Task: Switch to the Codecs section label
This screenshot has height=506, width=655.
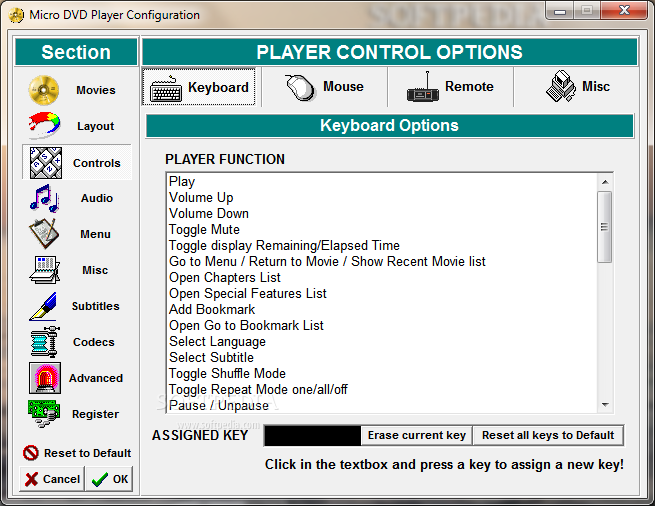Action: click(94, 342)
